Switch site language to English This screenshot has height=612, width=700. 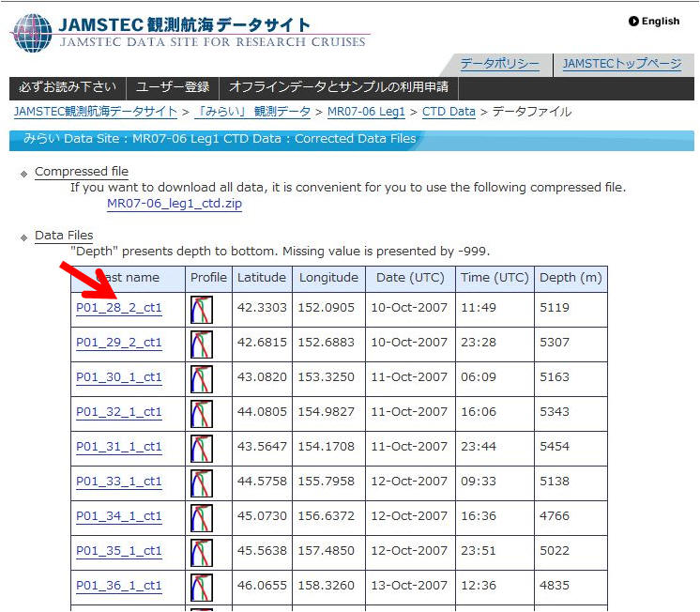[654, 22]
